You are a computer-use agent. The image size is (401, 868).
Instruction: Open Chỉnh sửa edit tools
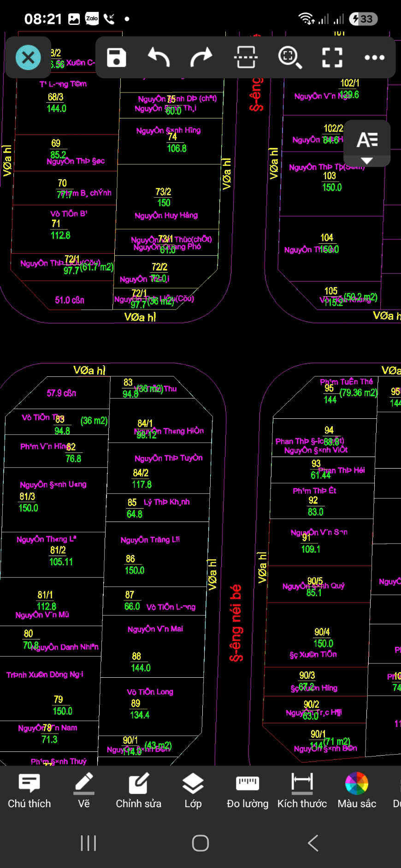click(x=138, y=791)
